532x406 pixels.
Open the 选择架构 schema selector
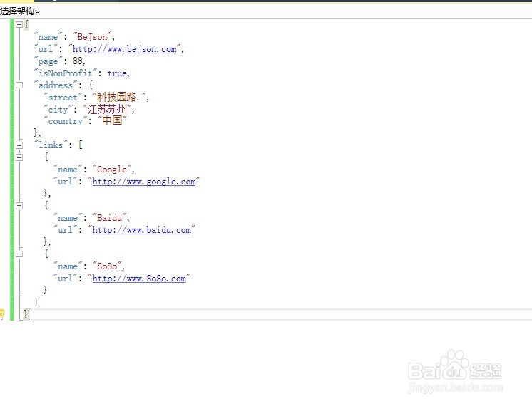(20, 11)
